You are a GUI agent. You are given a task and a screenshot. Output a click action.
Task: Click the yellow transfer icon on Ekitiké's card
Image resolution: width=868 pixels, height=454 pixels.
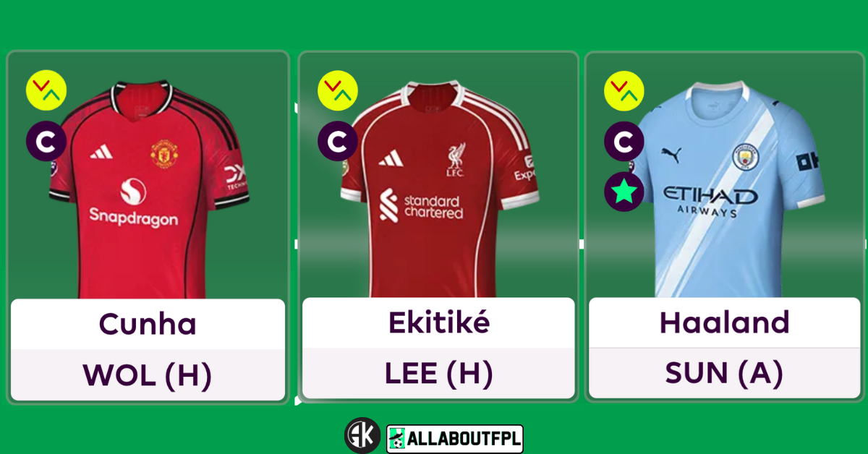pos(338,91)
